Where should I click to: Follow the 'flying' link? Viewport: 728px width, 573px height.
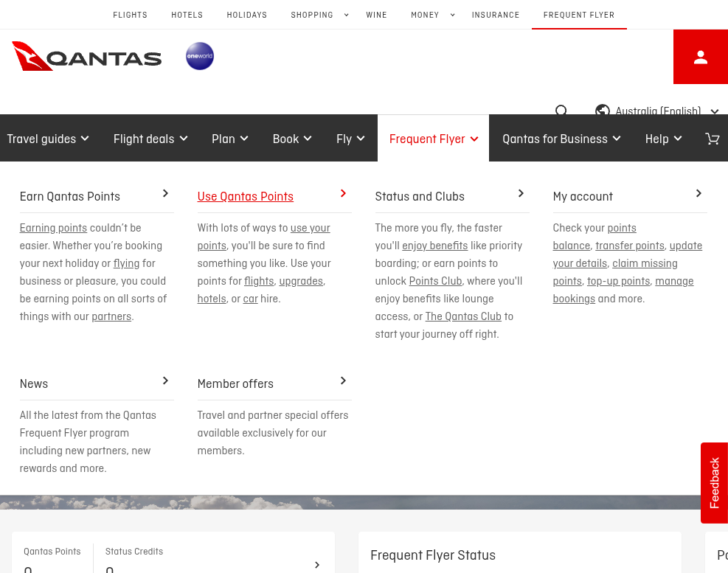pyautogui.click(x=126, y=264)
